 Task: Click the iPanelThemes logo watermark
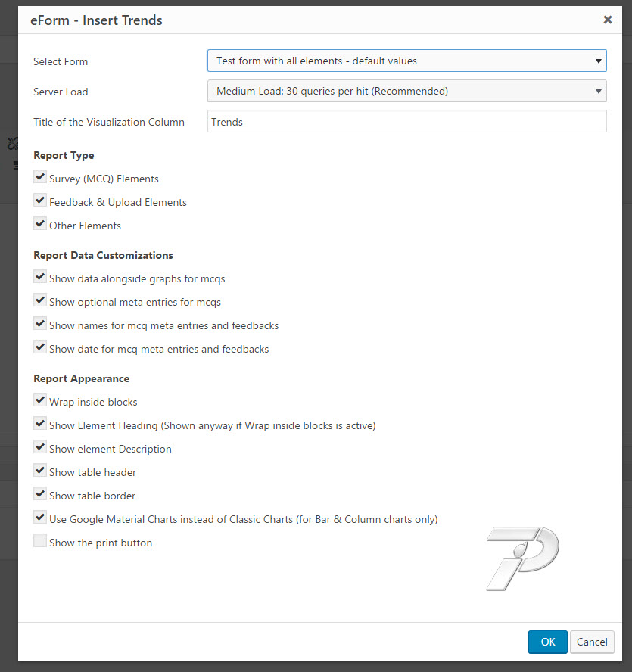point(523,558)
